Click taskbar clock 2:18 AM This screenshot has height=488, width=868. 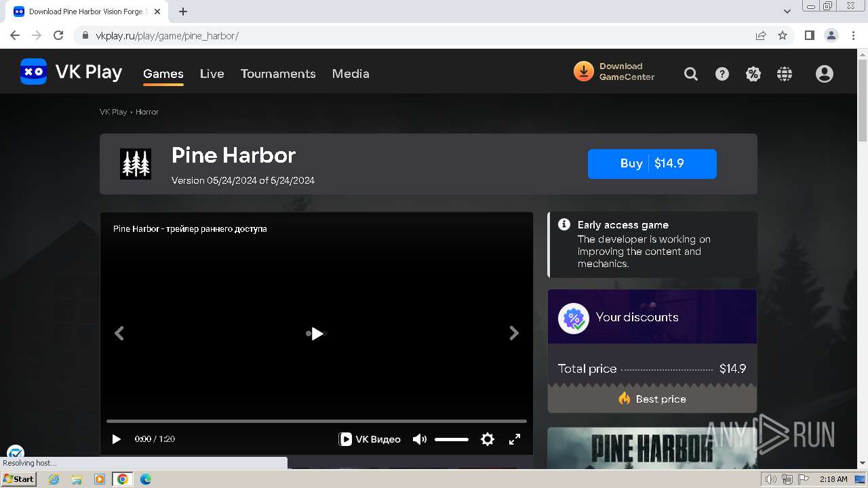pos(833,479)
